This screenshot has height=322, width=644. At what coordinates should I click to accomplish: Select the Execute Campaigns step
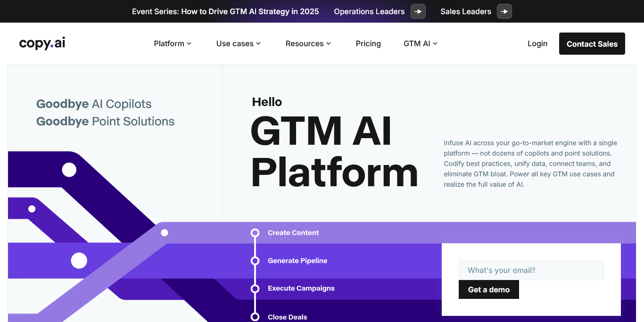(x=301, y=288)
